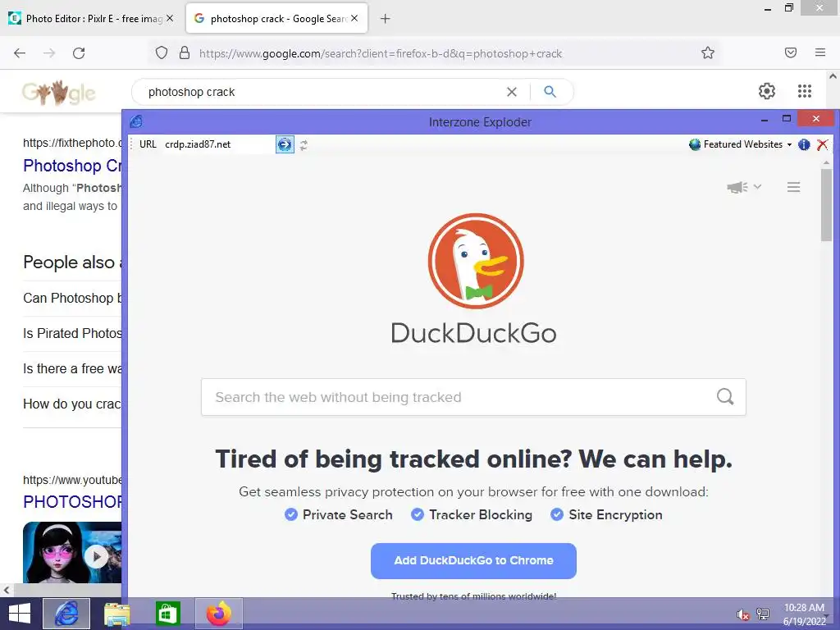
Task: Click the muted speaker tray icon
Action: (742, 614)
